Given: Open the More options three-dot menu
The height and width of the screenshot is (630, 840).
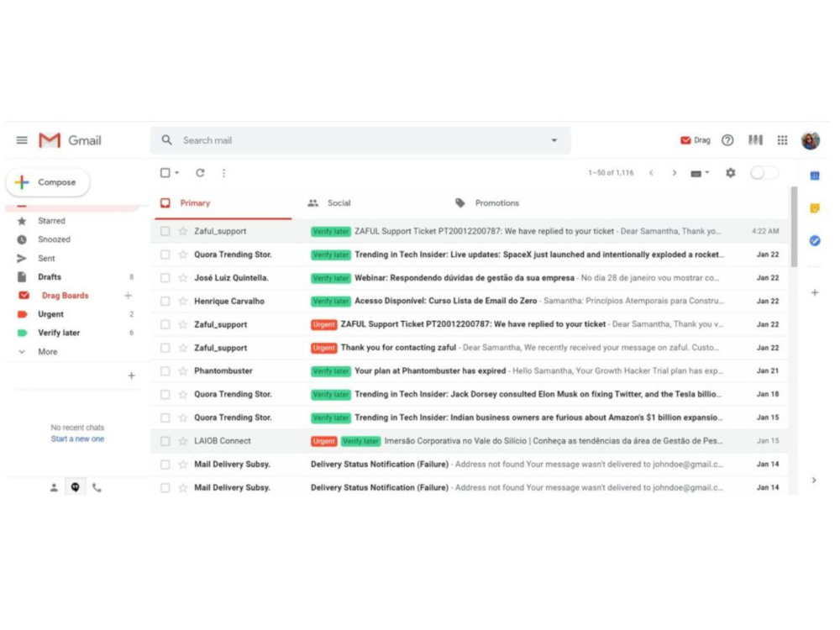Looking at the screenshot, I should 224,173.
